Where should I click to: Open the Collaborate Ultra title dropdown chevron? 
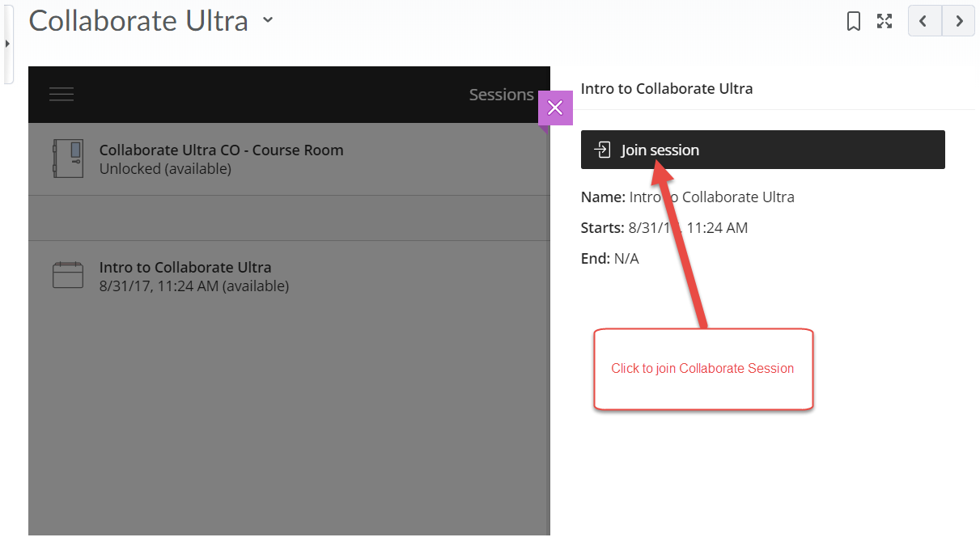pos(267,21)
